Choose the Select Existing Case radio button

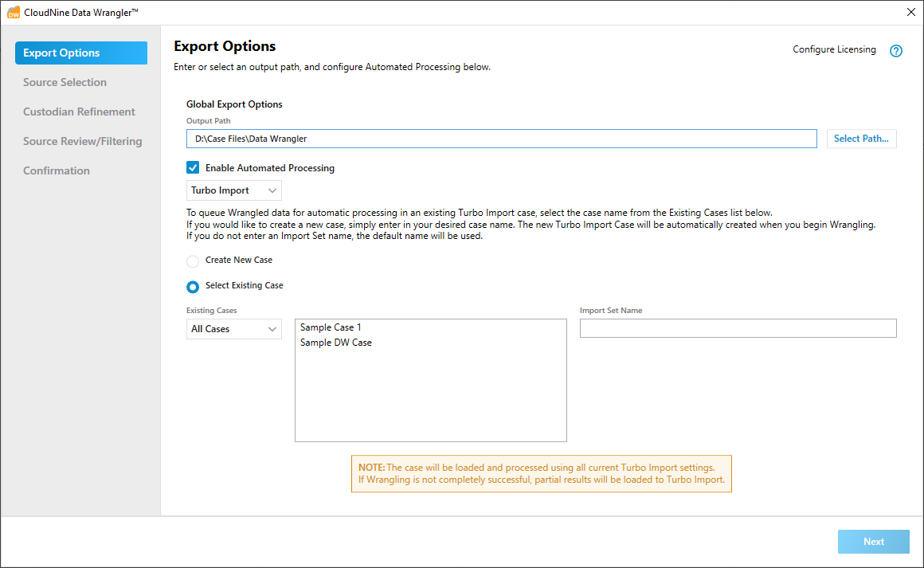(x=193, y=287)
